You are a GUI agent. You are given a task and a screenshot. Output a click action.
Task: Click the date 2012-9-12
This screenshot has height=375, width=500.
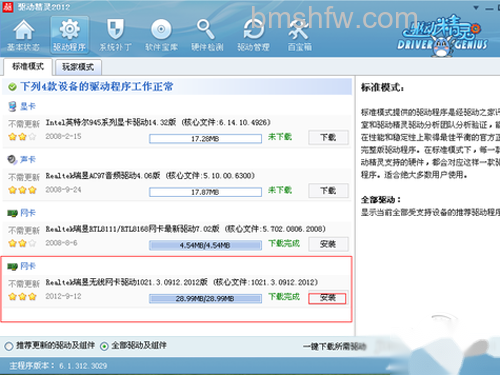coord(63,296)
